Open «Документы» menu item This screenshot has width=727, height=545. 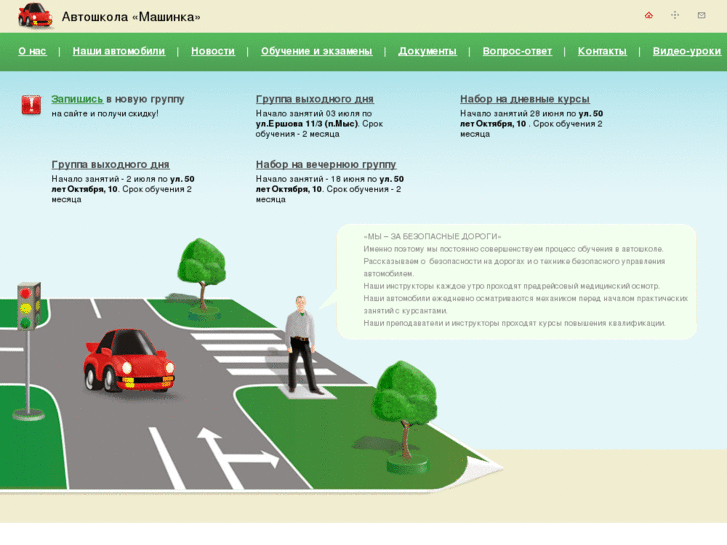[x=427, y=51]
